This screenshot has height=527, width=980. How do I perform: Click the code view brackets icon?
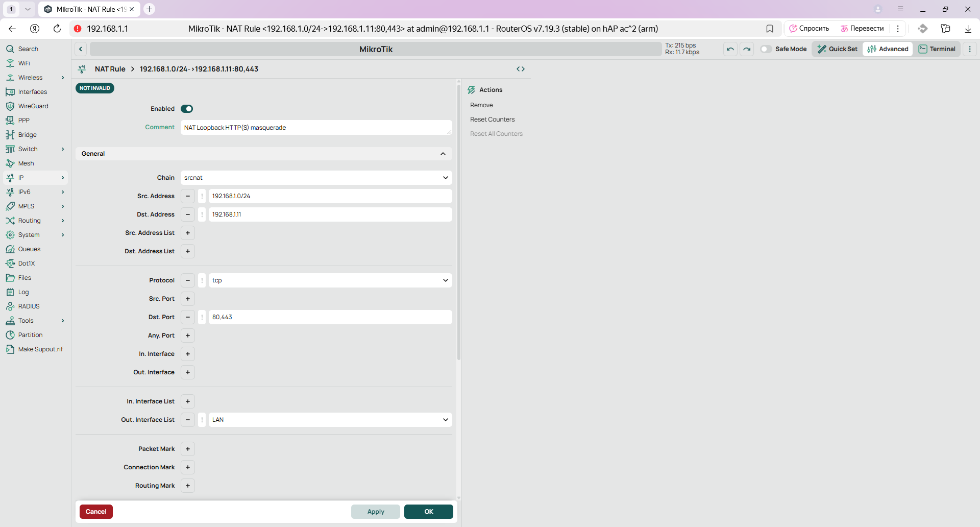521,69
